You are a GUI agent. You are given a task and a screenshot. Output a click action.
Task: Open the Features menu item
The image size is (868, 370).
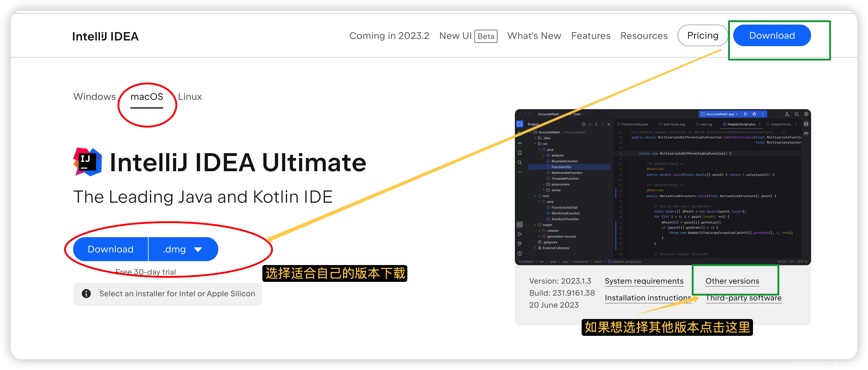coord(591,36)
